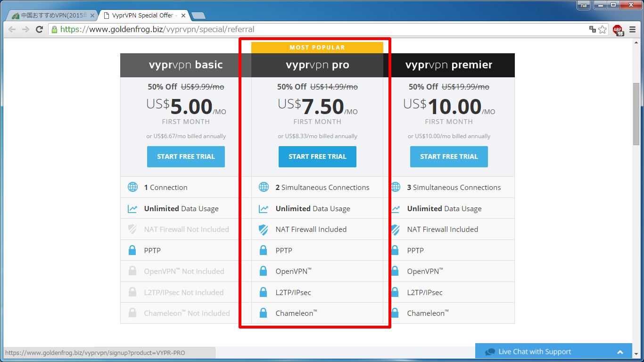Image resolution: width=644 pixels, height=362 pixels.
Task: Open a new tab button
Action: click(x=198, y=16)
